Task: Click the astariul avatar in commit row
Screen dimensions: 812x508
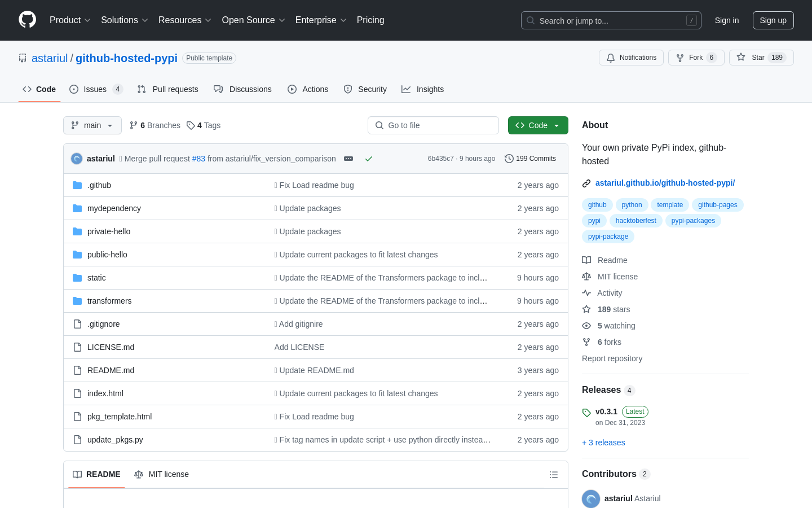Action: click(x=77, y=159)
